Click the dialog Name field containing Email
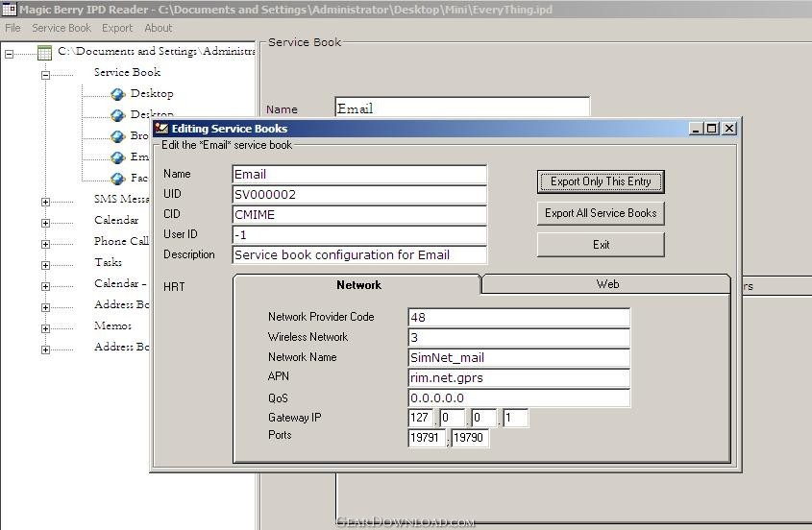Image resolution: width=812 pixels, height=530 pixels. (359, 175)
